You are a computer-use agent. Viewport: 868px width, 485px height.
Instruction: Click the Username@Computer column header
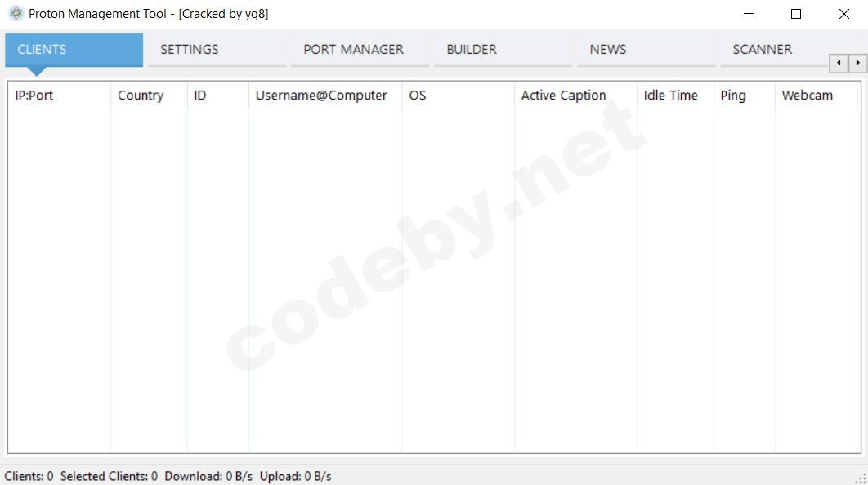click(x=321, y=96)
